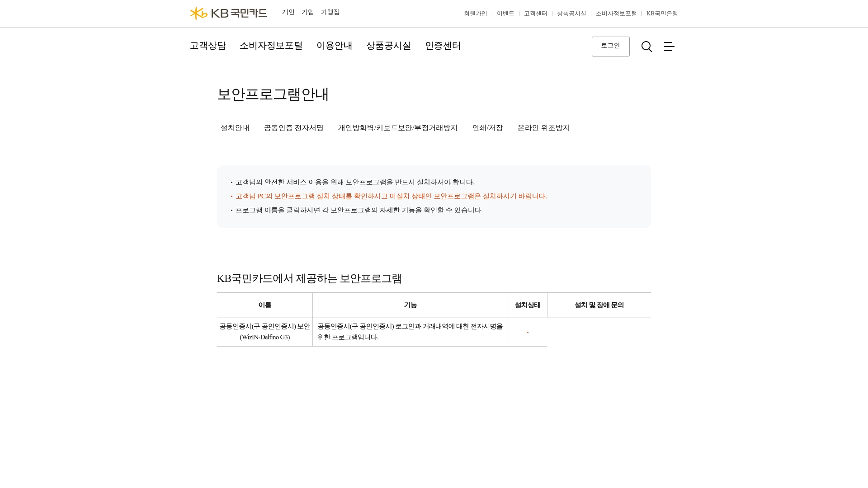This screenshot has width=868, height=488.
Task: Open the 인증센터 page
Action: pyautogui.click(x=443, y=46)
